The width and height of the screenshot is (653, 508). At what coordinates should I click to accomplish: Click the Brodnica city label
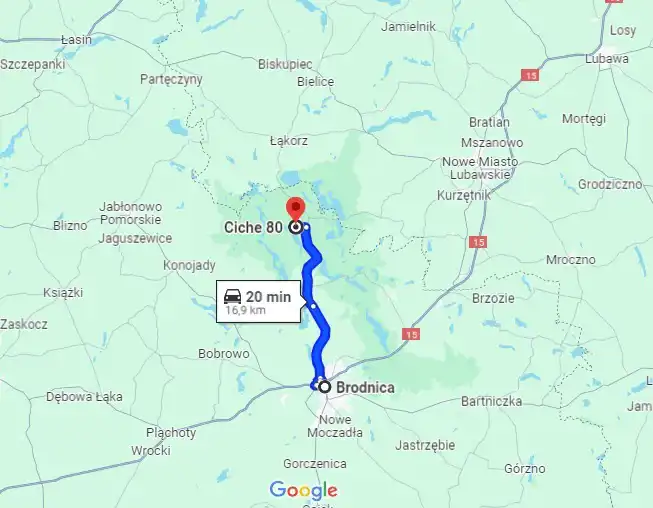(365, 388)
